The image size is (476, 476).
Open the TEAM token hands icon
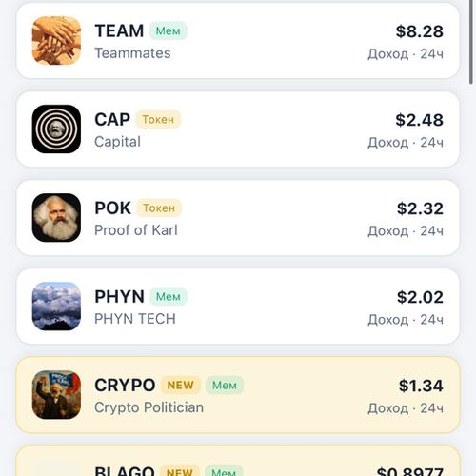pos(56,41)
